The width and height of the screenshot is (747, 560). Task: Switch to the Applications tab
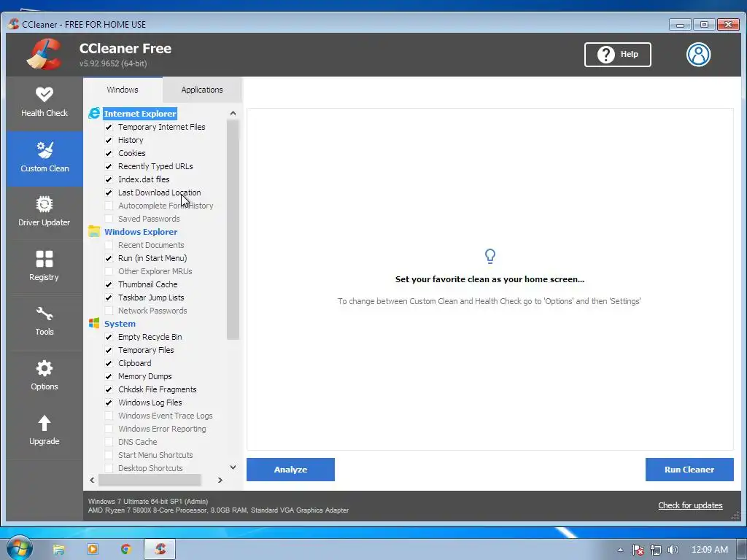[x=202, y=90]
